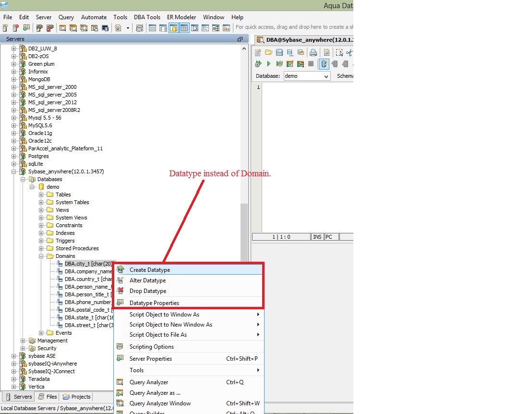Save the script with the floppy disk icon
The image size is (532, 414).
[279, 53]
